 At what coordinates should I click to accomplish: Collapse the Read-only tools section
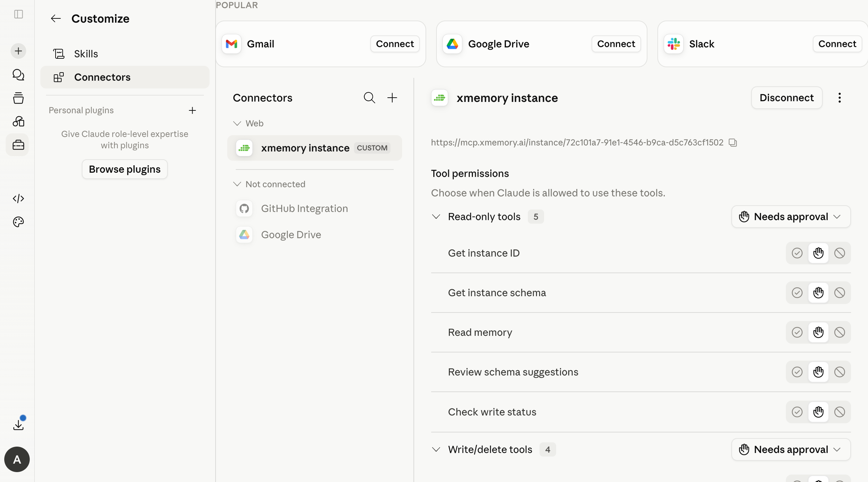[436, 217]
